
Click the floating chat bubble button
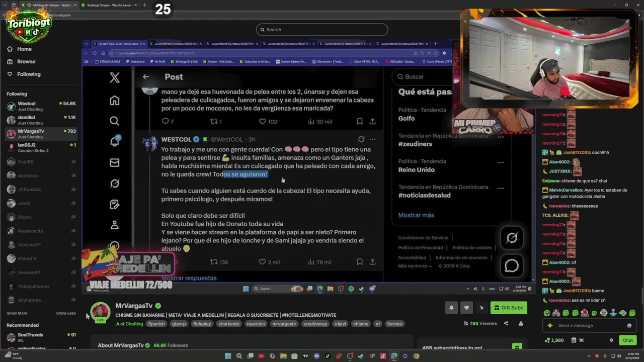click(x=512, y=265)
